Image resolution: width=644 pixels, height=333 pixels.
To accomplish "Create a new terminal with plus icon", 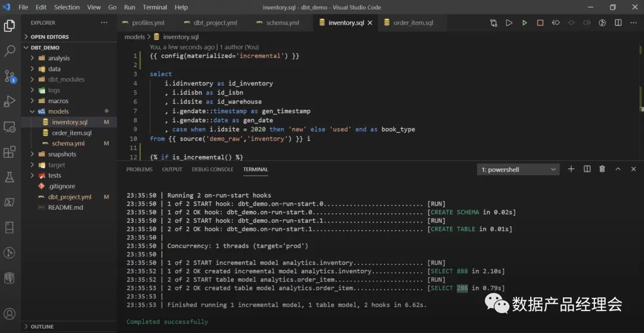I will [571, 169].
